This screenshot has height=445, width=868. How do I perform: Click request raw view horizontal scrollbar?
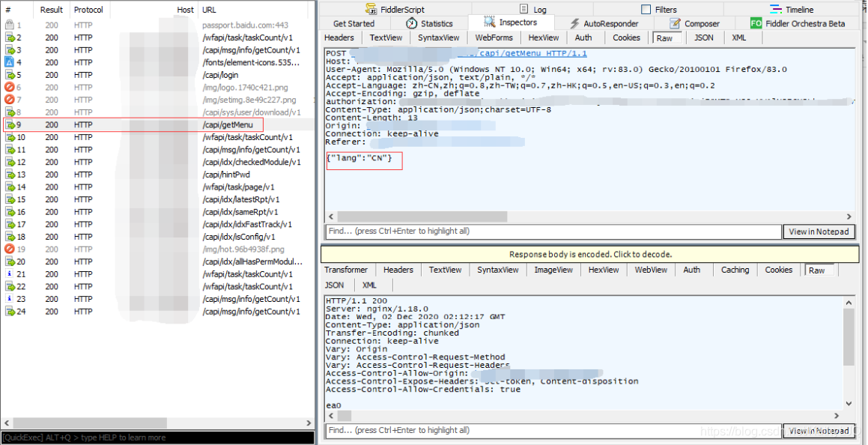[422, 217]
